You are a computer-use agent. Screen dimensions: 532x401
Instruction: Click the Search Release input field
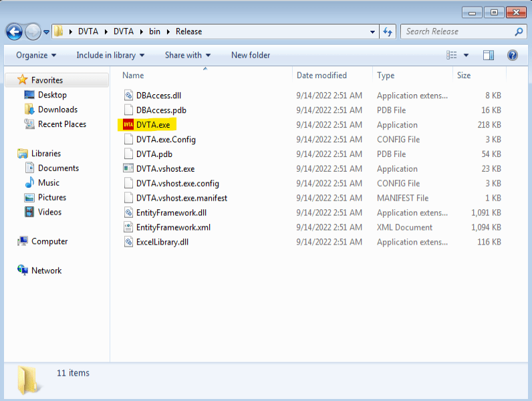(458, 31)
